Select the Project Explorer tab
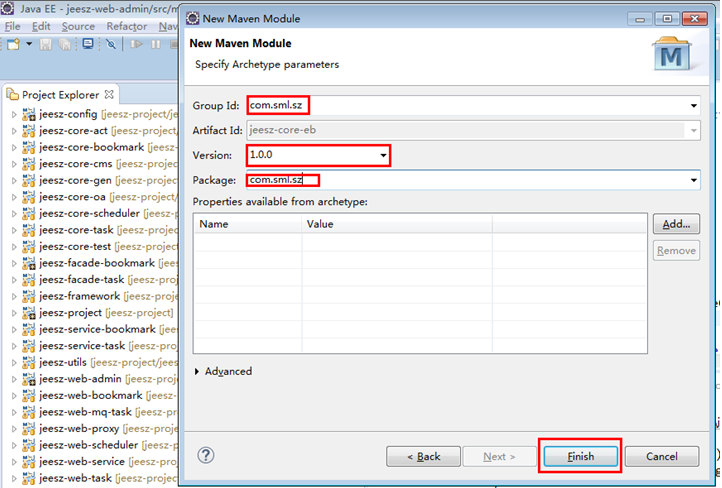Screen dimensions: 722x488 pyautogui.click(x=60, y=95)
